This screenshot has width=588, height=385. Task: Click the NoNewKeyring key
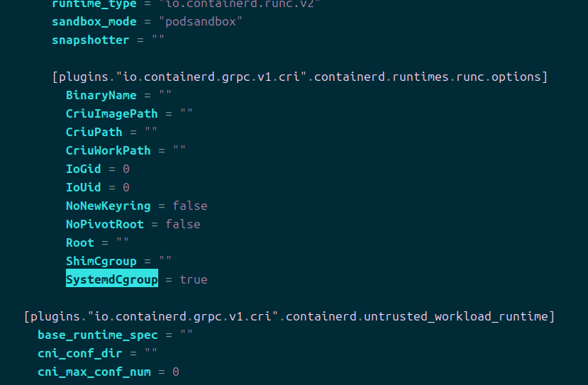[108, 206]
